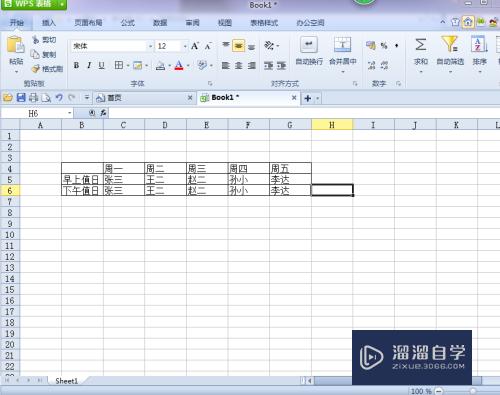Increase font size with the large A icon
The width and height of the screenshot is (500, 395).
195,46
